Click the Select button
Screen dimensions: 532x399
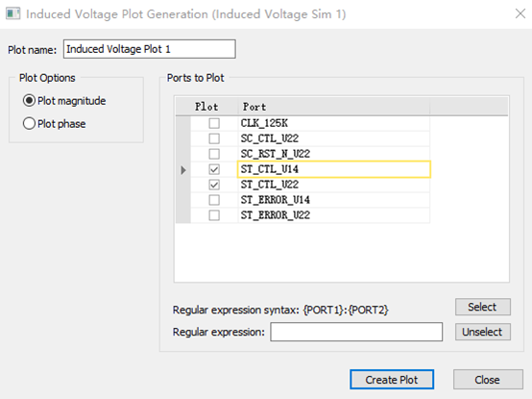click(482, 307)
